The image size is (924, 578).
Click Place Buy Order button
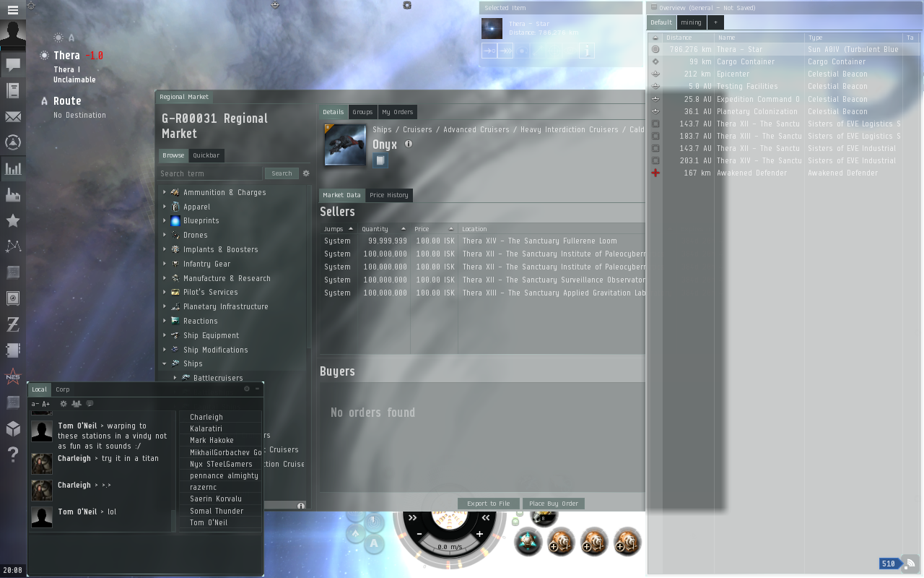pyautogui.click(x=554, y=504)
